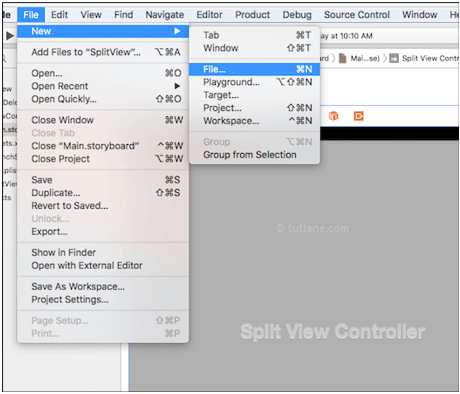Viewport: 460px width, 394px height.
Task: Choose Add Files to "SplitView"…
Action: (103, 52)
